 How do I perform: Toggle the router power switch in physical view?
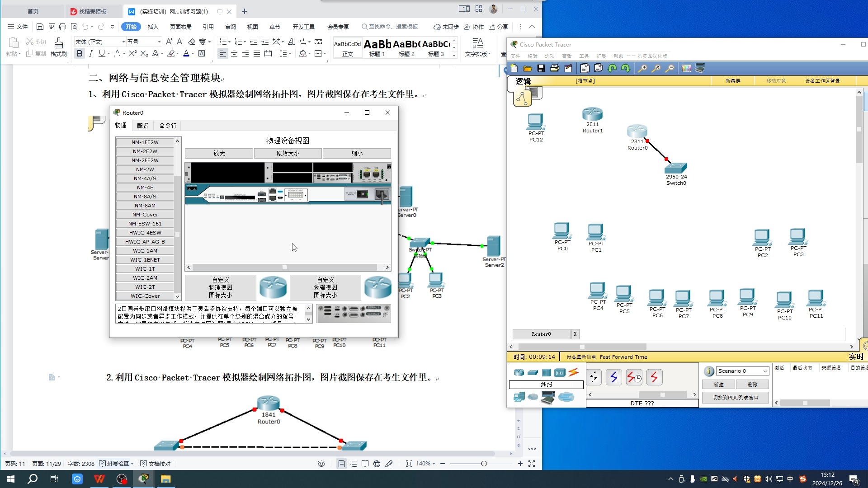[363, 194]
